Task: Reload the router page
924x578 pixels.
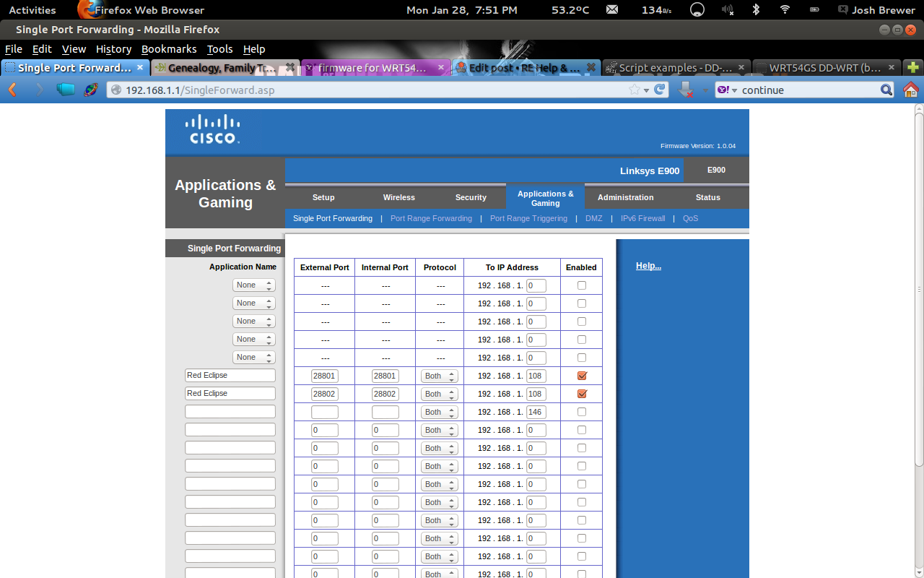Action: (660, 90)
